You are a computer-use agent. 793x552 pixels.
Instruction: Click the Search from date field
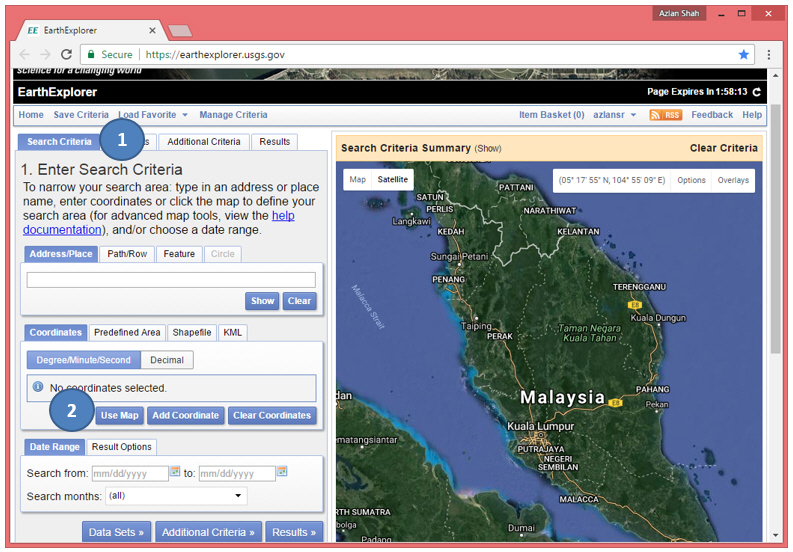[x=130, y=474]
